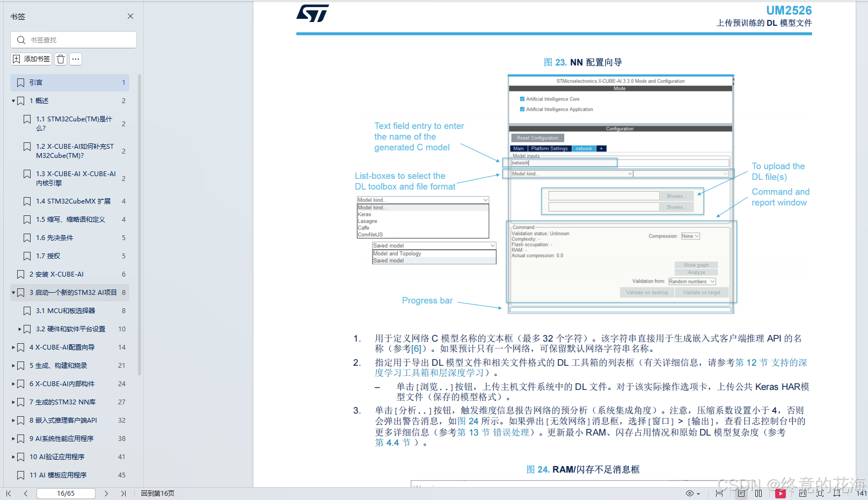
Task: Expand '10 AI验证应用程序' bookmark
Action: click(13, 457)
